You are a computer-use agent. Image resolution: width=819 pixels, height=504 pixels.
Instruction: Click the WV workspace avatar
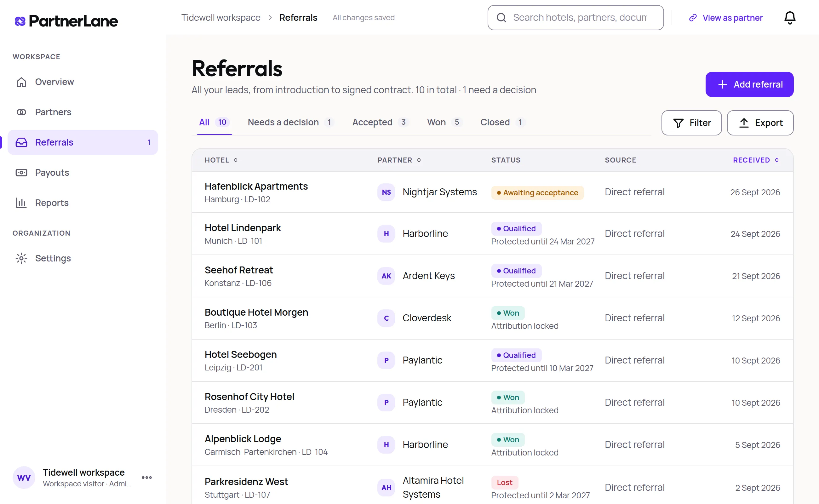tap(24, 477)
